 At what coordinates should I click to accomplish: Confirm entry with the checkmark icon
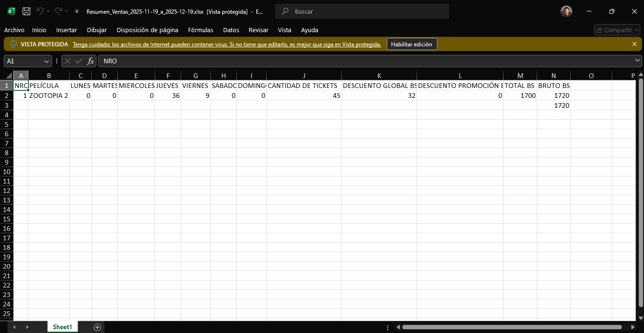pyautogui.click(x=78, y=61)
